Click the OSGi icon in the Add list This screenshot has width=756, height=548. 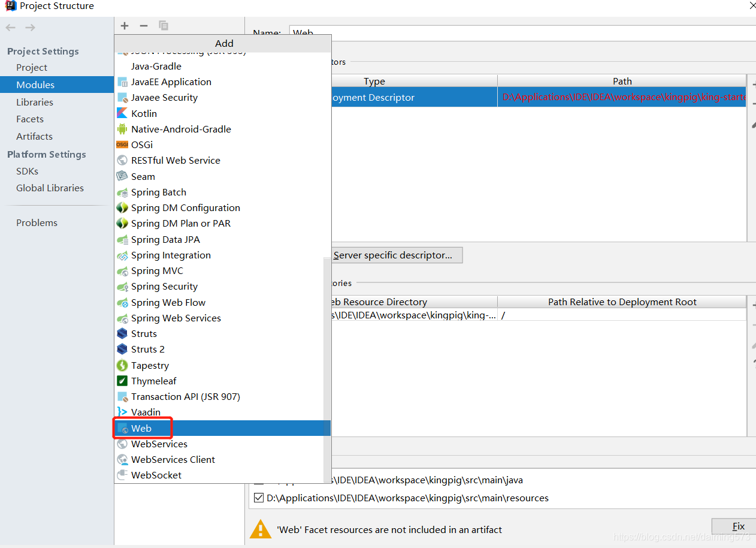[122, 144]
